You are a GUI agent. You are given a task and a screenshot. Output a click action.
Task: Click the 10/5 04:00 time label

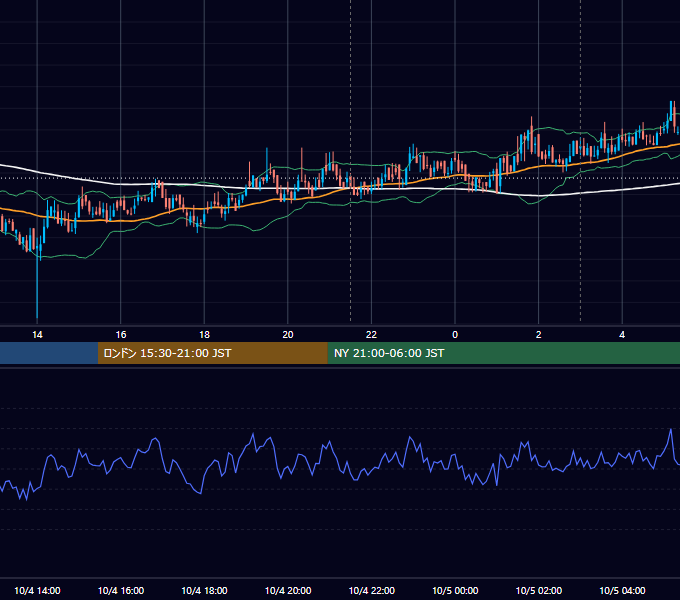(x=622, y=590)
